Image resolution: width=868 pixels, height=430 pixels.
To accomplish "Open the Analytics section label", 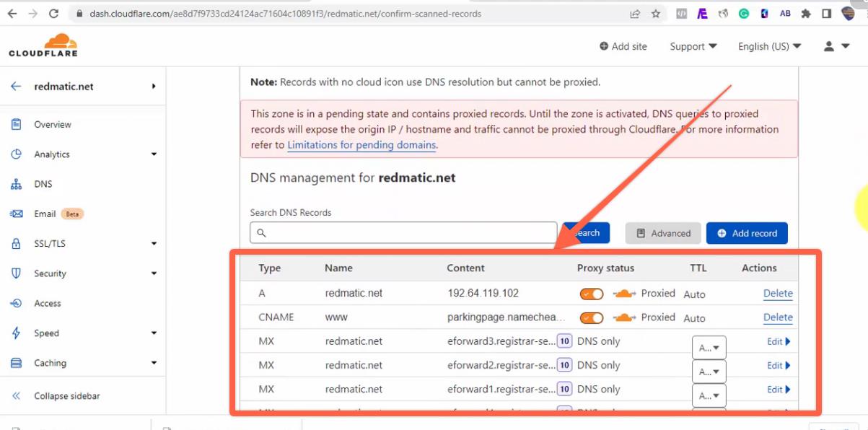I will pos(52,154).
